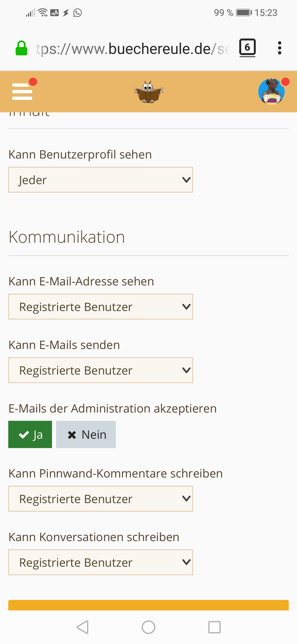Image resolution: width=297 pixels, height=644 pixels.
Task: Tap the Kommunikation section heading
Action: point(67,237)
